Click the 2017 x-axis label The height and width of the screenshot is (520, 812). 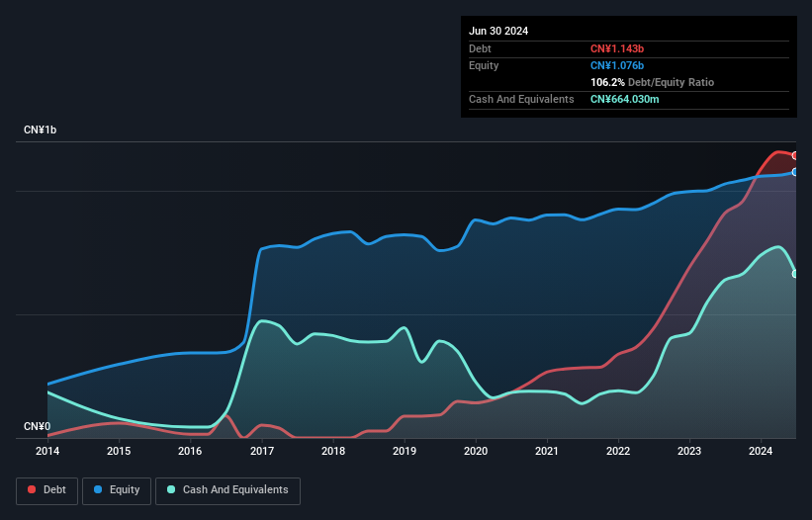point(262,451)
